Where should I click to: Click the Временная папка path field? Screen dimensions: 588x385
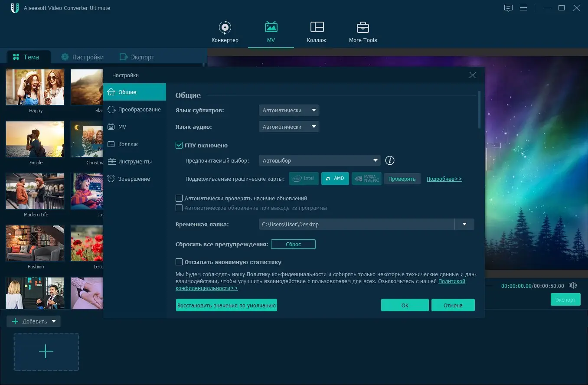coord(356,224)
